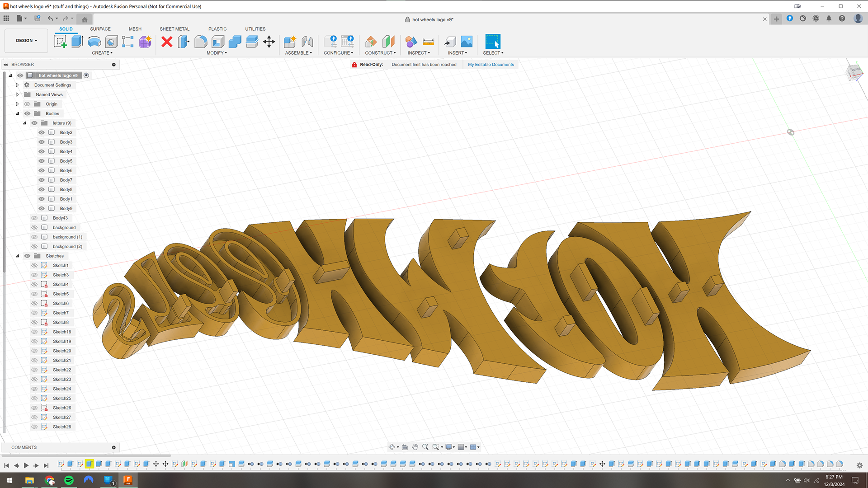Viewport: 868px width, 488px height.
Task: Select the Move/Copy tool
Action: pyautogui.click(x=269, y=42)
